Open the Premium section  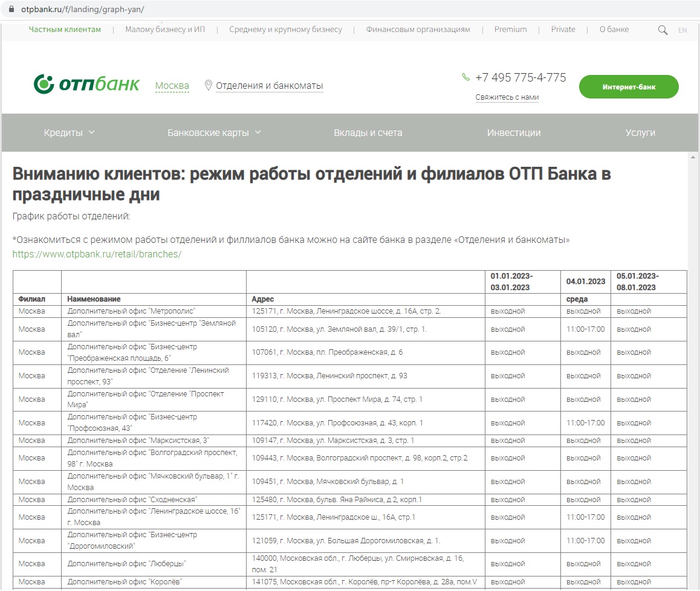pos(510,30)
